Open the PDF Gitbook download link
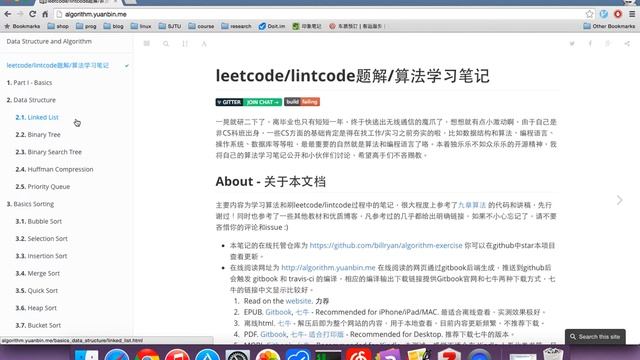The height and width of the screenshot is (360, 640). coord(273,334)
